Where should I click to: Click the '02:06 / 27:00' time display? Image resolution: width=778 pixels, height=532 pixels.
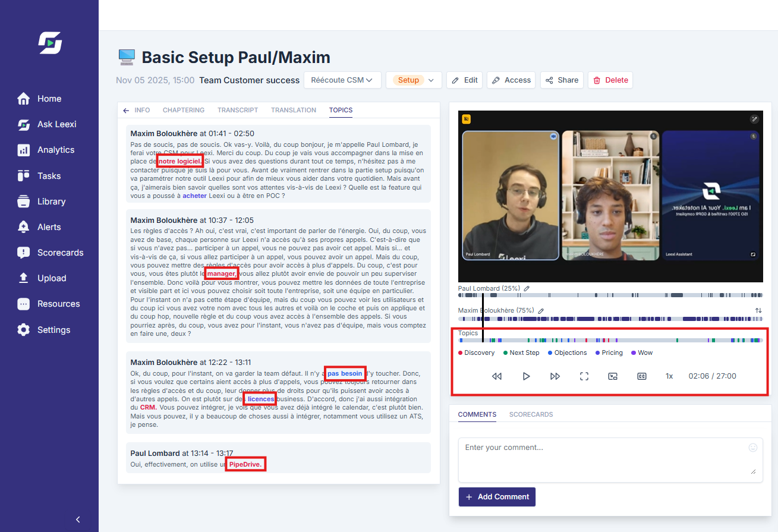coord(712,376)
